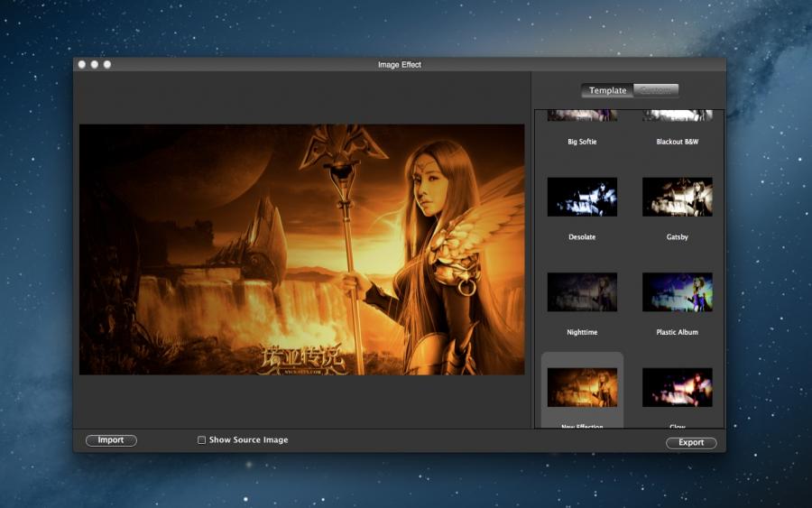Click the Export button
The width and height of the screenshot is (812, 508).
(x=691, y=443)
